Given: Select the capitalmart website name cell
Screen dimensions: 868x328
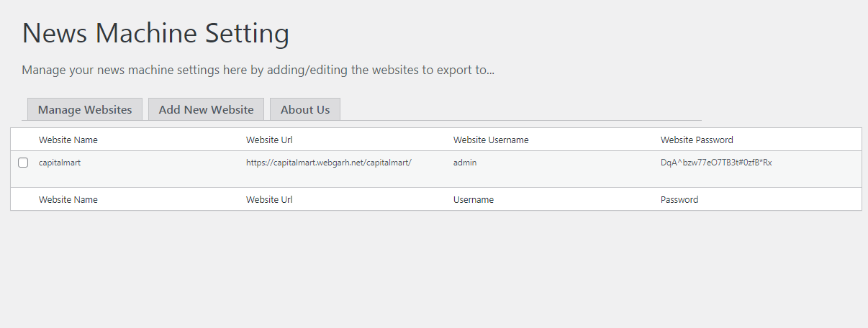Looking at the screenshot, I should coord(60,163).
